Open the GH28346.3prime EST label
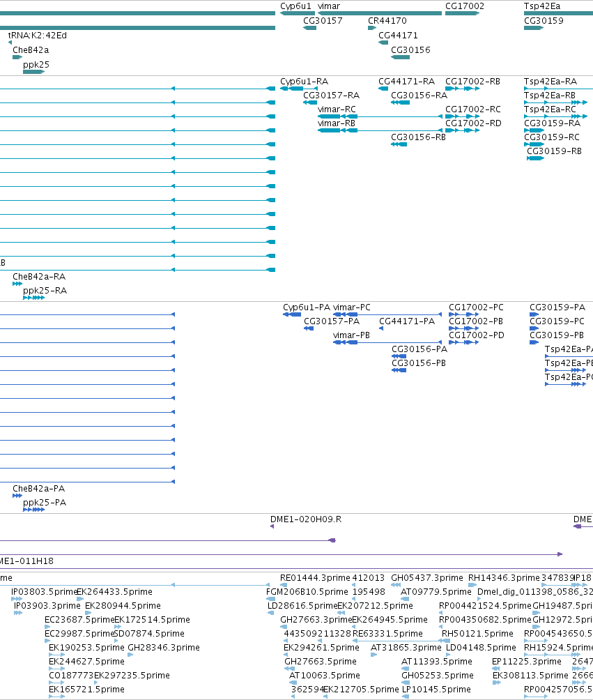Viewport: 593px width, 700px height. tap(164, 648)
